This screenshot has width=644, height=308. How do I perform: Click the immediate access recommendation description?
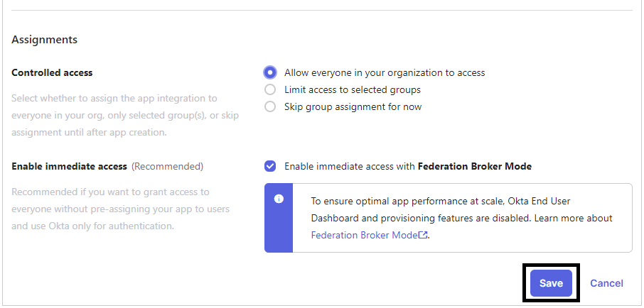(120, 209)
